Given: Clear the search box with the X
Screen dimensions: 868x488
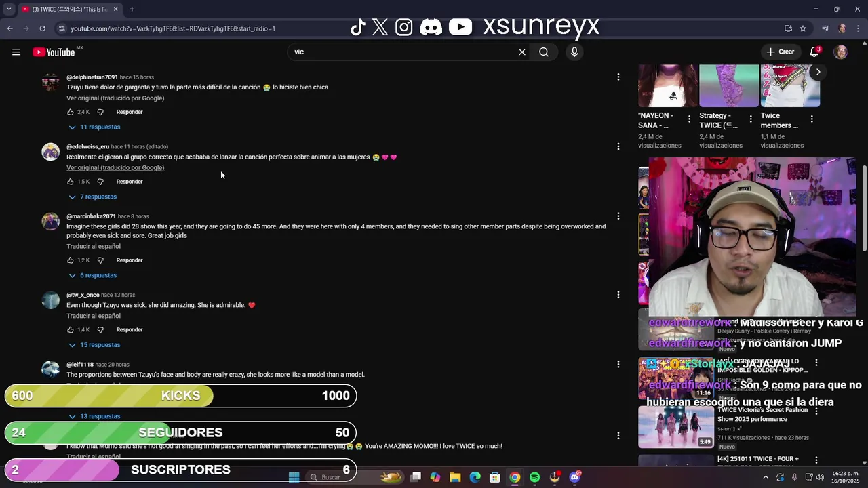Looking at the screenshot, I should tap(522, 52).
